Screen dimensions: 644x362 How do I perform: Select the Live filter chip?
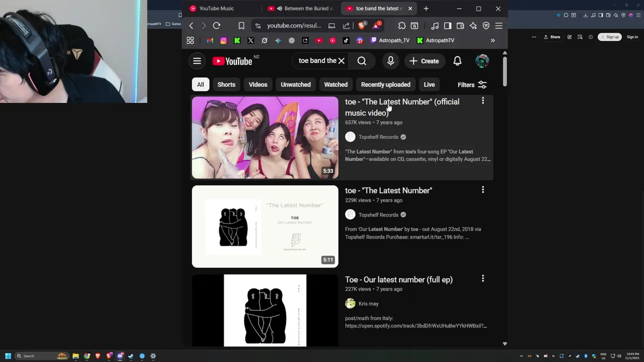(429, 84)
